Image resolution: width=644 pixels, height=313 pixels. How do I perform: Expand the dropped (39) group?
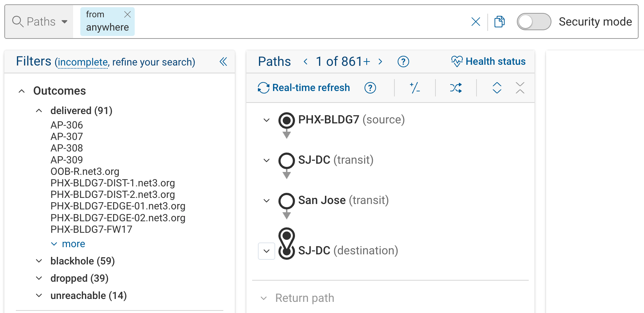(x=39, y=278)
